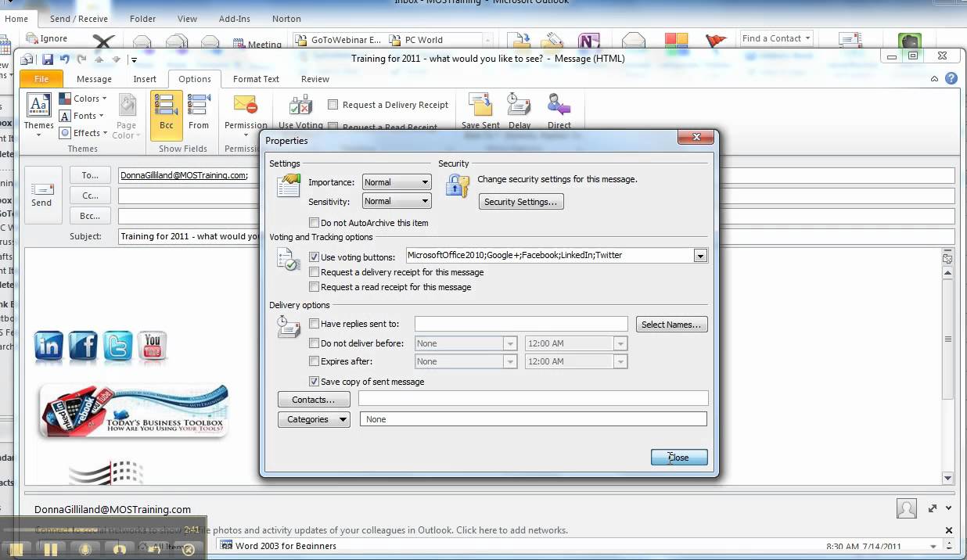
Task: Check Expires after option
Action: point(315,361)
